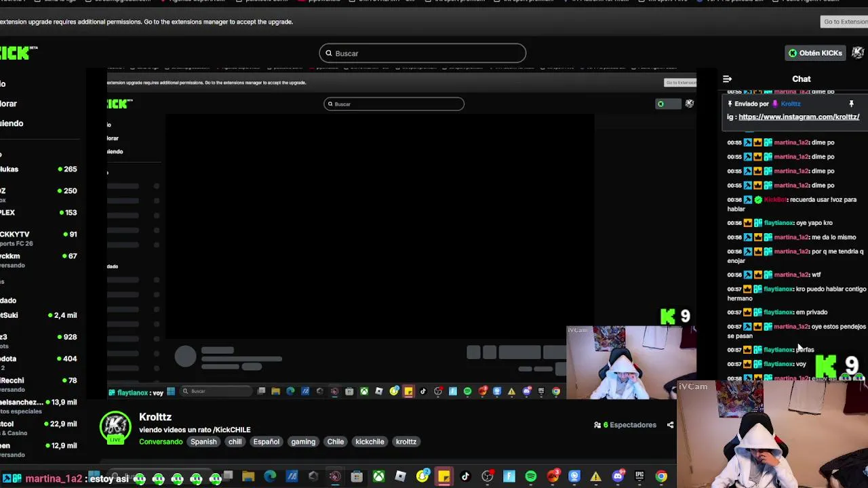Focus the main Buscar search field

[x=422, y=54]
